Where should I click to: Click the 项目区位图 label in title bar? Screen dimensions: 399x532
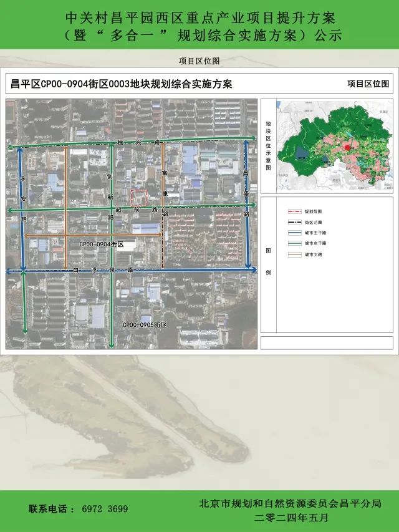(368, 84)
